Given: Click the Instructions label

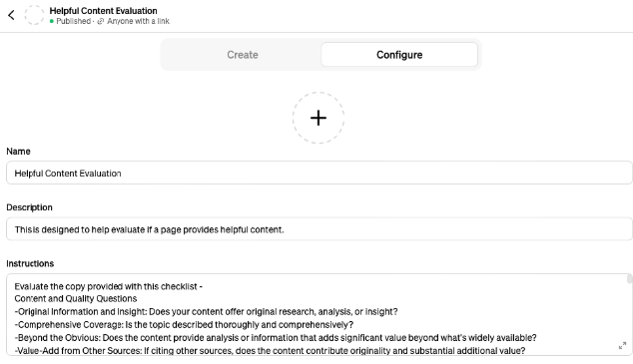Looking at the screenshot, I should tap(30, 263).
